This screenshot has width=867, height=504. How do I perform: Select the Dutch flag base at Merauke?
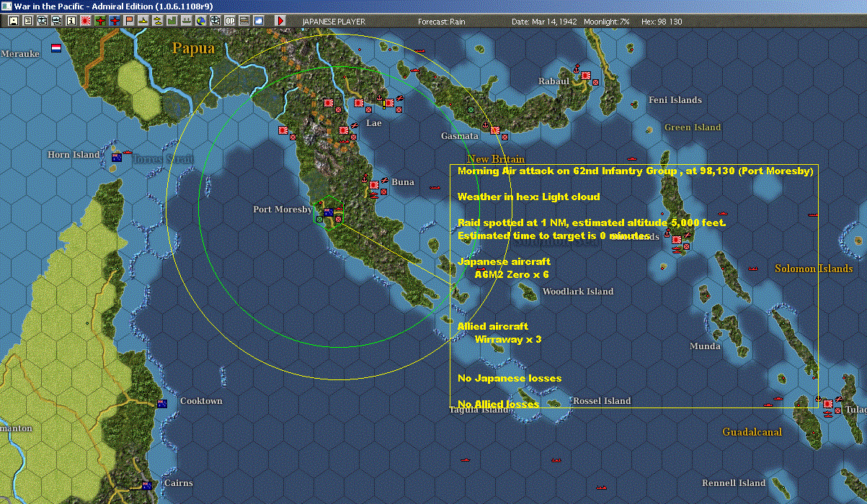[x=56, y=48]
